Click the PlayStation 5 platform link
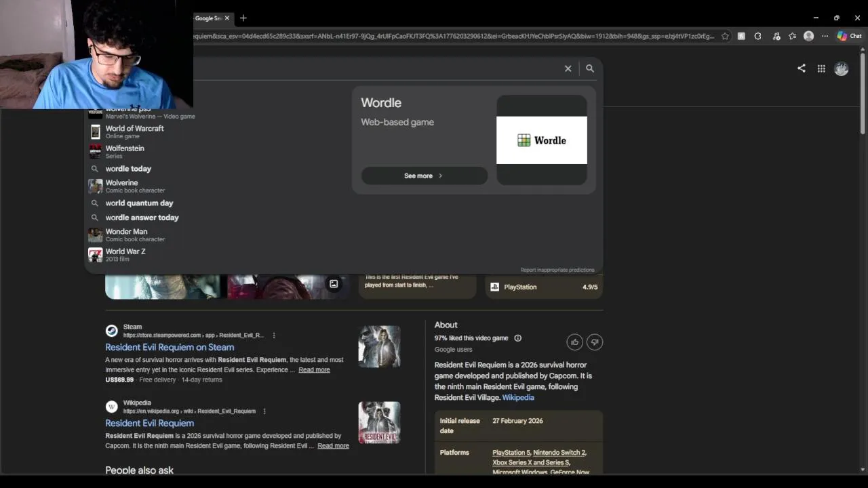This screenshot has width=868, height=488. click(x=511, y=453)
